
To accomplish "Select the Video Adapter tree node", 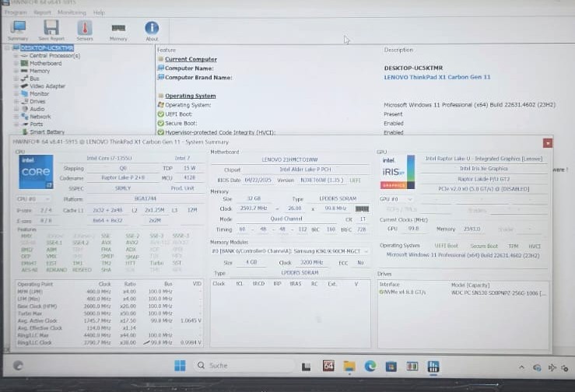I will (47, 86).
